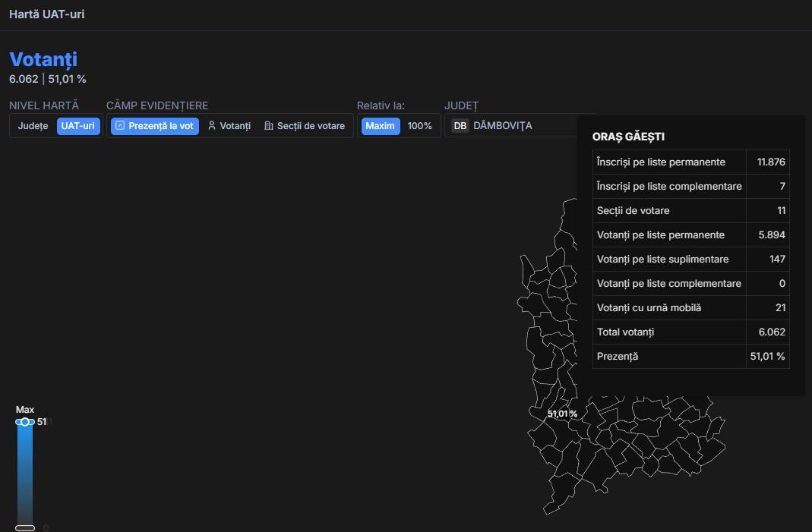Click the DB county badge
Image resolution: width=812 pixels, height=532 pixels.
(460, 126)
